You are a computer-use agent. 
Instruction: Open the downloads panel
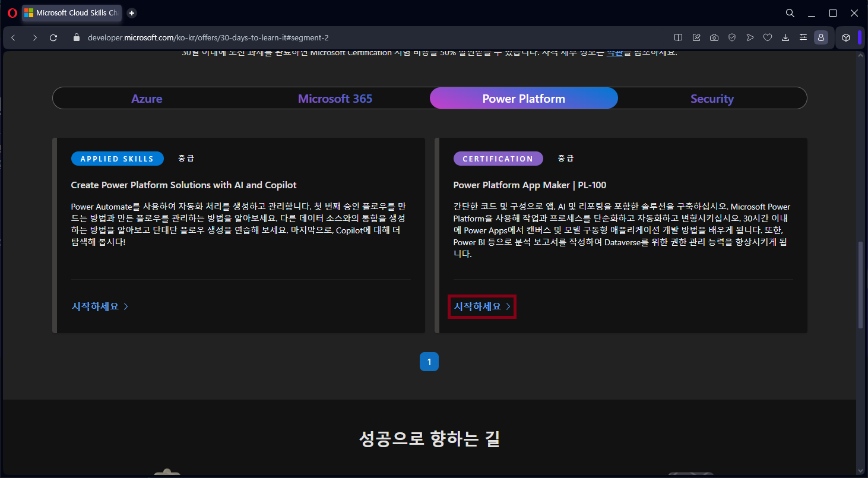pyautogui.click(x=785, y=37)
